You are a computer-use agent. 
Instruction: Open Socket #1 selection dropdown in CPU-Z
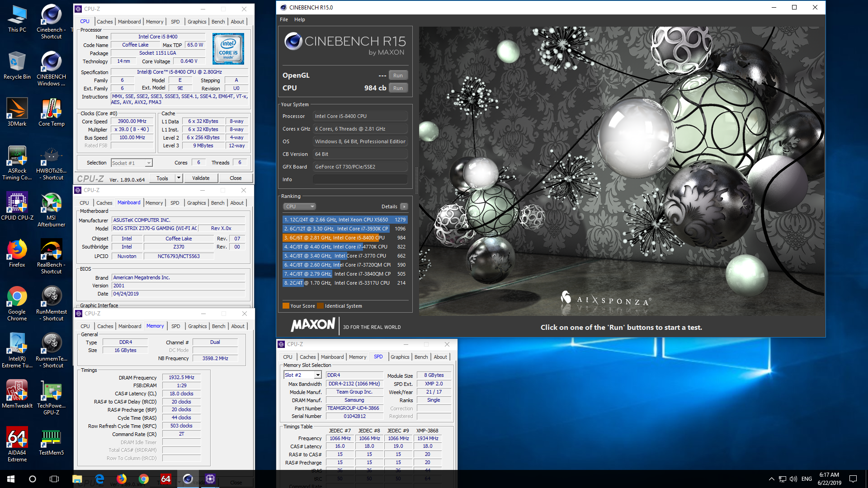pyautogui.click(x=132, y=163)
